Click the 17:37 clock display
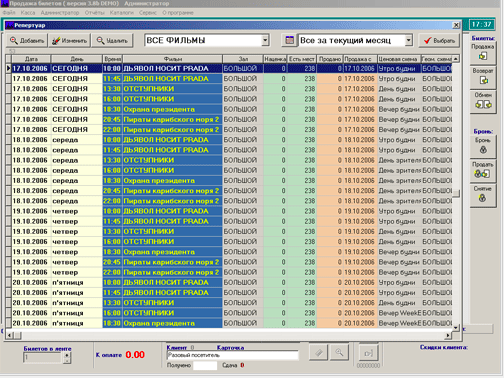This screenshot has width=504, height=378. pos(482,24)
